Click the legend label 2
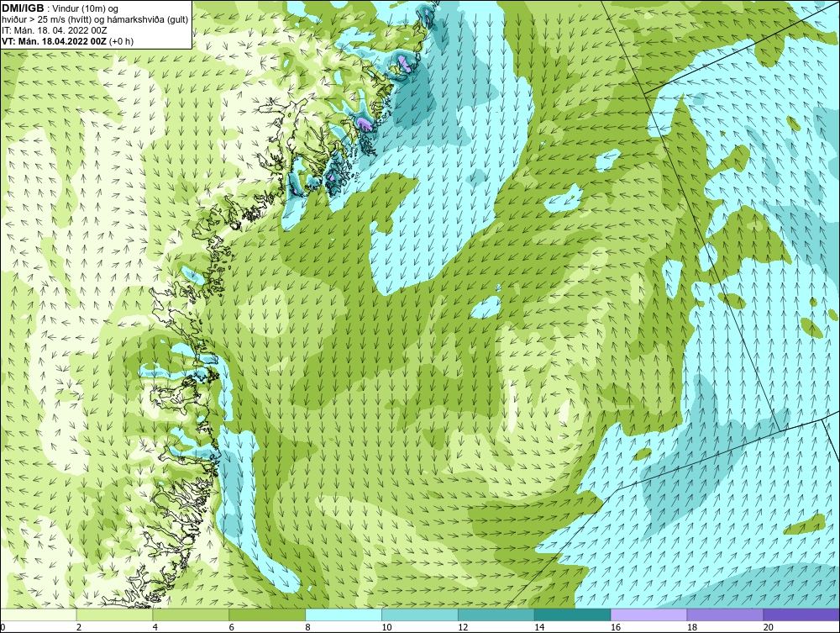The width and height of the screenshot is (840, 633). (79, 627)
